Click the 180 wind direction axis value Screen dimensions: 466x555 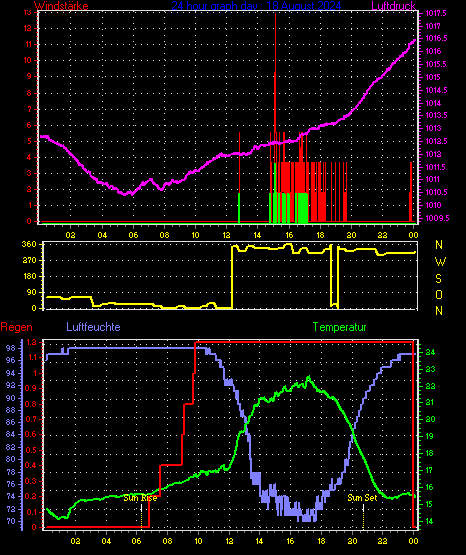(29, 276)
